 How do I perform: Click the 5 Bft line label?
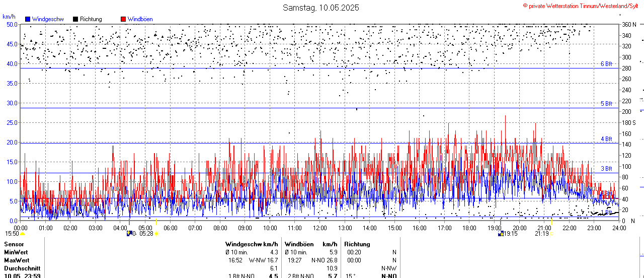tap(607, 104)
